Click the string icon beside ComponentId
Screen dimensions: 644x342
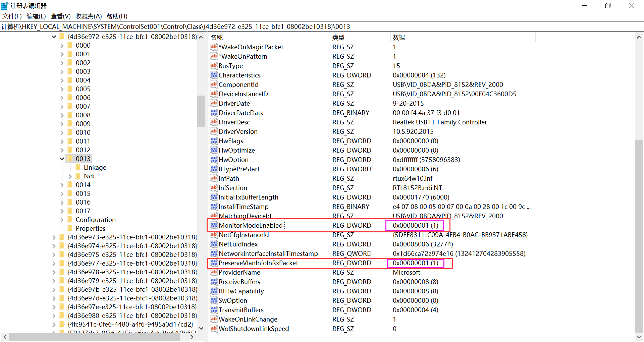[x=214, y=84]
